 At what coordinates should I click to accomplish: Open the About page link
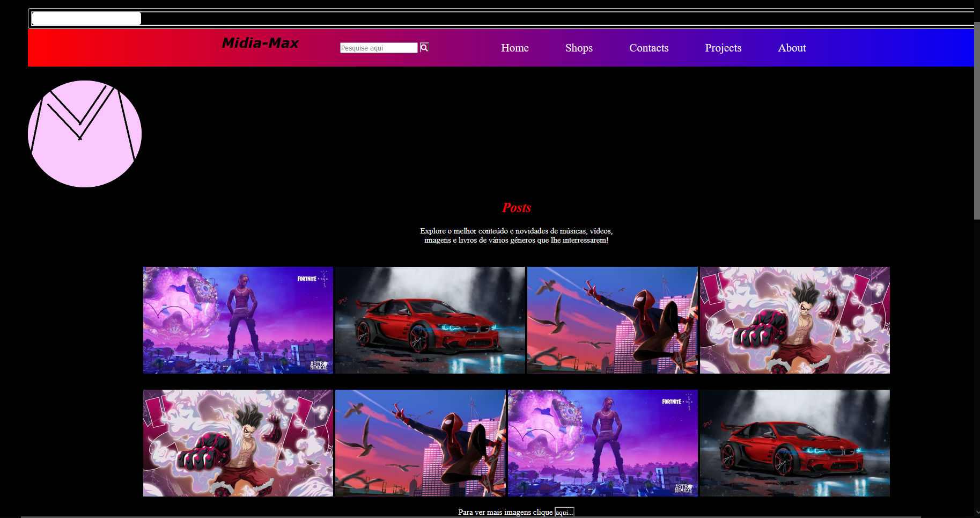pos(792,48)
